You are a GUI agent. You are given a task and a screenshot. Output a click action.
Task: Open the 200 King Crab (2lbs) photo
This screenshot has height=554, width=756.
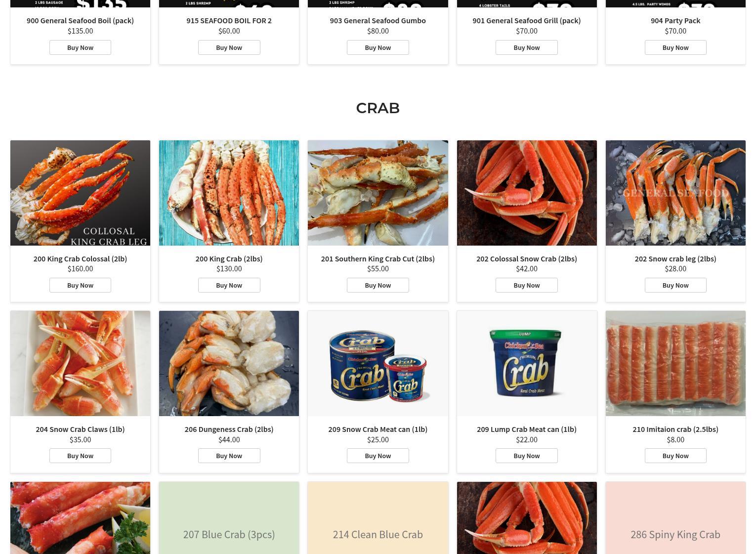coord(229,193)
